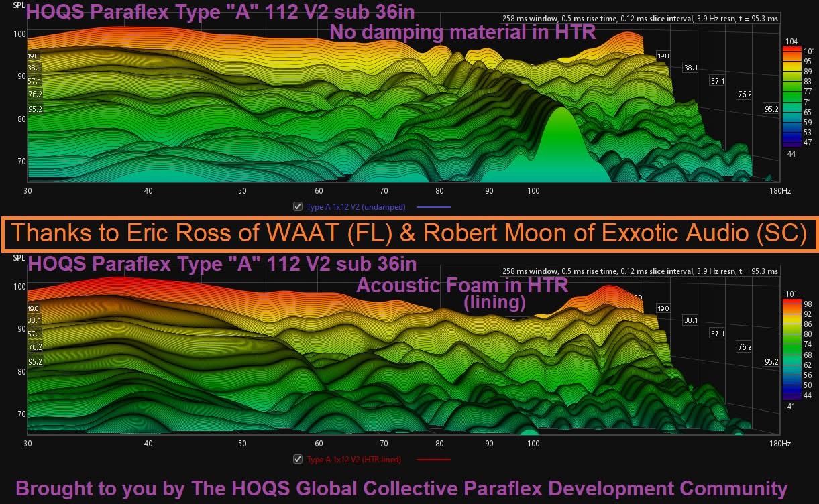Click the "(lining)" caption text

494,302
